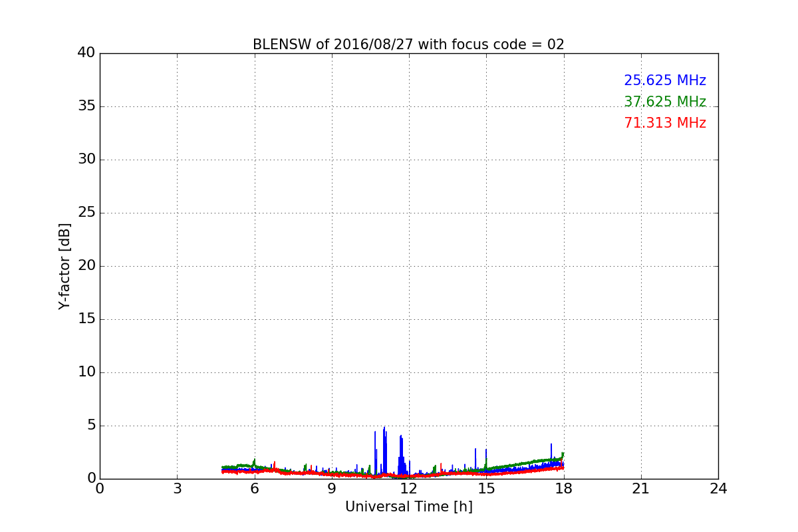Viewport: 798px width, 532px height.
Task: Click the x-axis tick label 3
Action: click(x=177, y=488)
